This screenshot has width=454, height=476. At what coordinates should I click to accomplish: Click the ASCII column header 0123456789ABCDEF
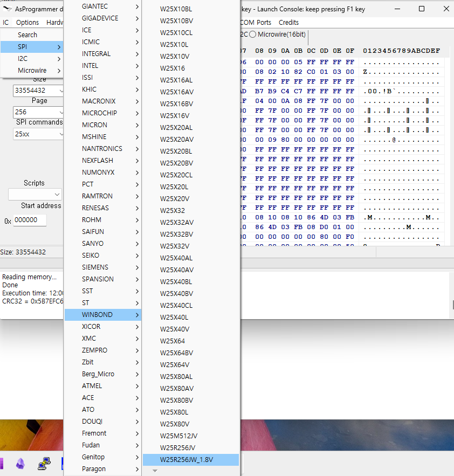(402, 51)
